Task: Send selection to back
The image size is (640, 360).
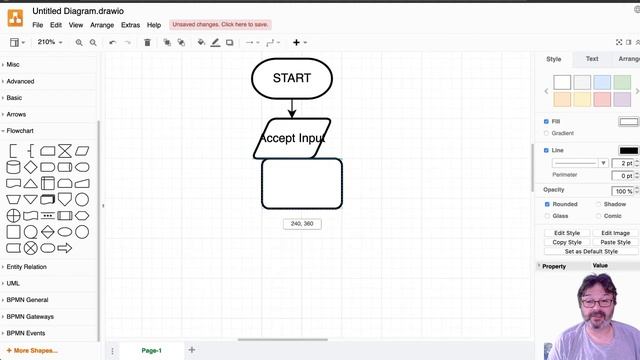Action: pos(181,42)
